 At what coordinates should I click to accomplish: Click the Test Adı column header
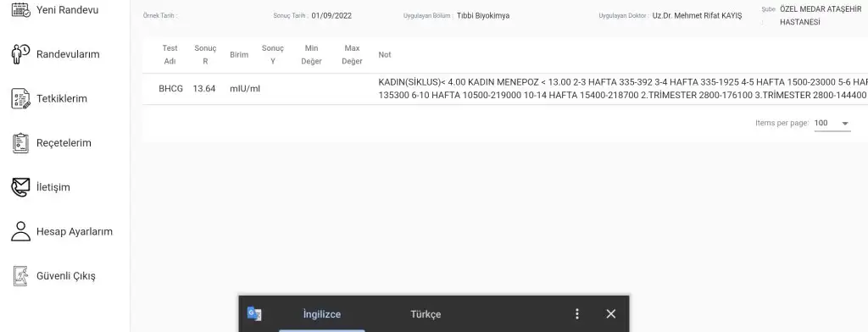(x=170, y=54)
